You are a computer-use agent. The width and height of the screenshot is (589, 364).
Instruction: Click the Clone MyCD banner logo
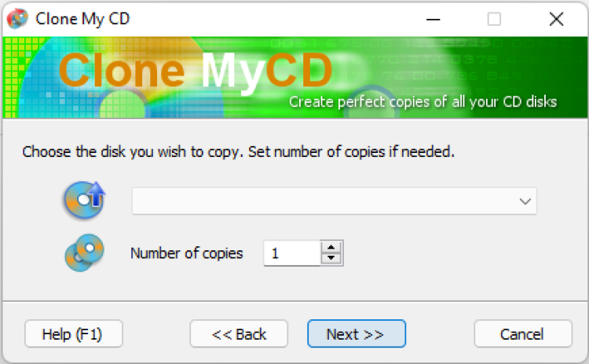(x=195, y=71)
